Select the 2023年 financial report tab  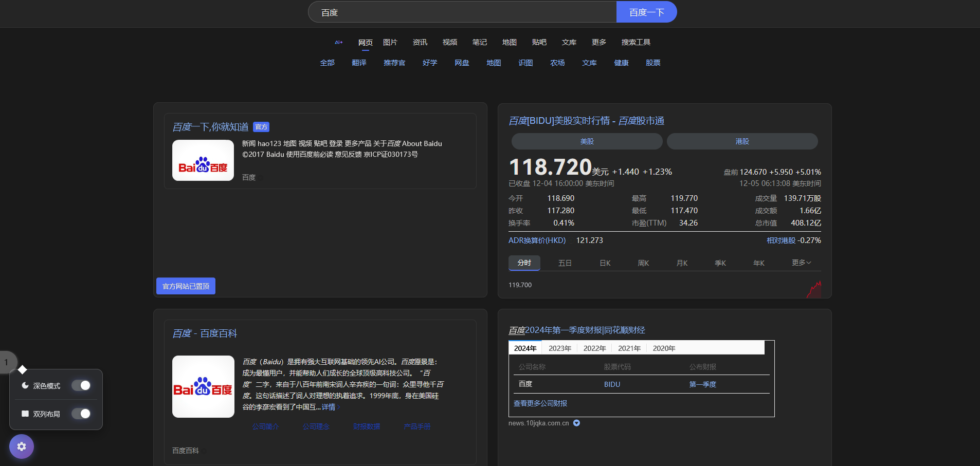[560, 348]
